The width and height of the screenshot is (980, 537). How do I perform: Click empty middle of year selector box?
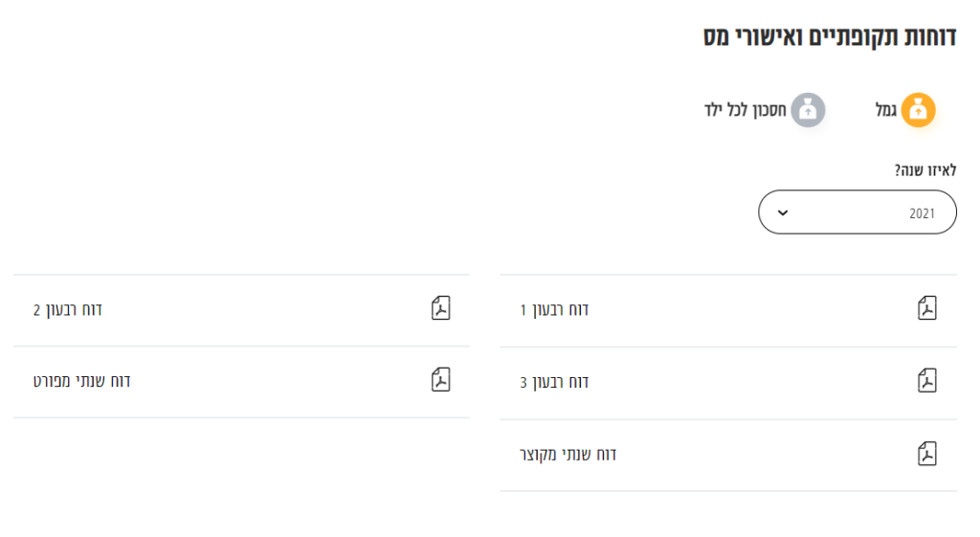[850, 212]
